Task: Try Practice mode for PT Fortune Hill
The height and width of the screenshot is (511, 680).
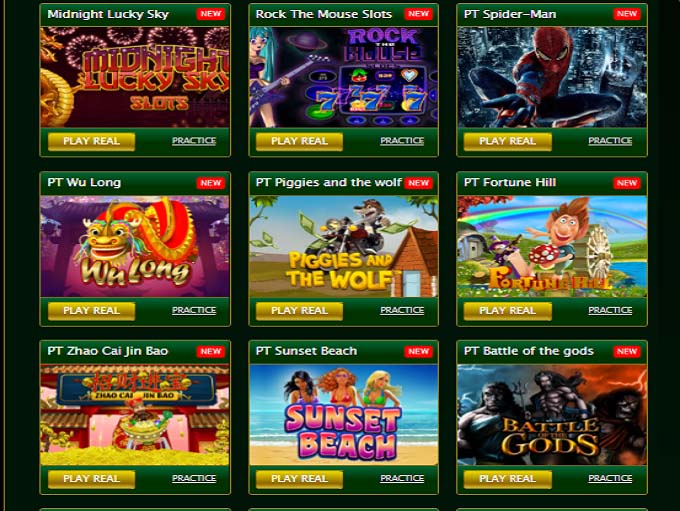Action: tap(610, 310)
